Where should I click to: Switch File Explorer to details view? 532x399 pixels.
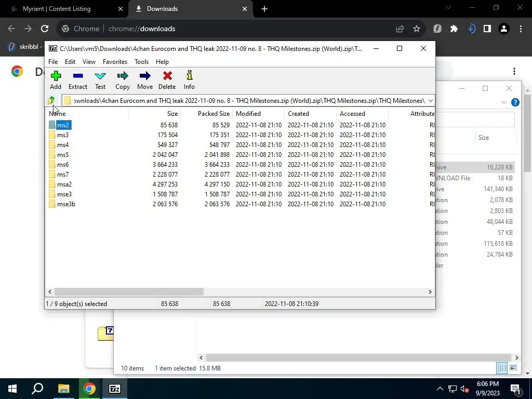(x=502, y=368)
